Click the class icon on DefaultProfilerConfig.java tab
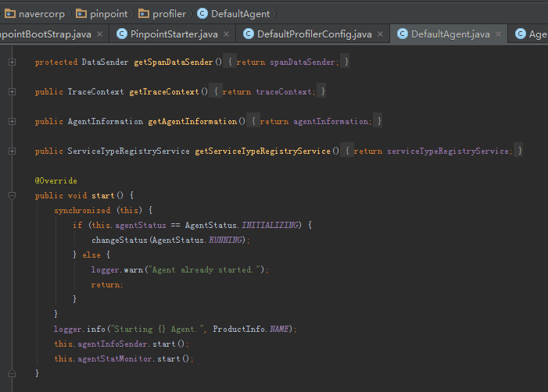548x392 pixels. pyautogui.click(x=249, y=34)
